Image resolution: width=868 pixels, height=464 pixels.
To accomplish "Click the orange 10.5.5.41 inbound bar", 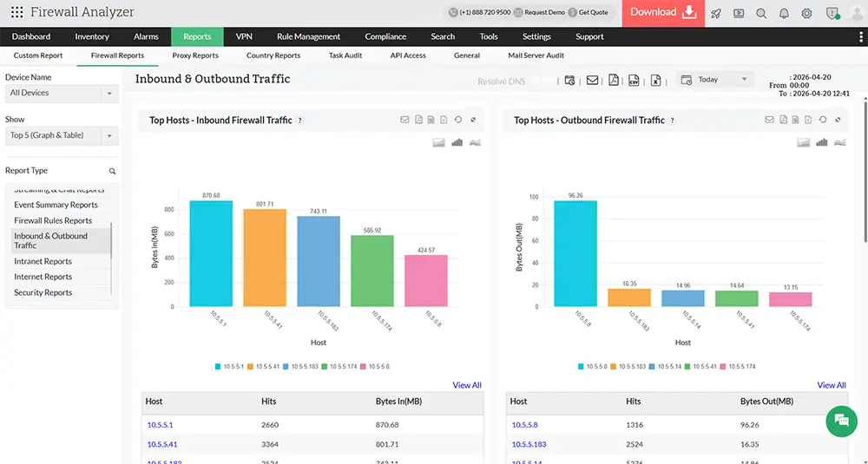I will [x=265, y=258].
